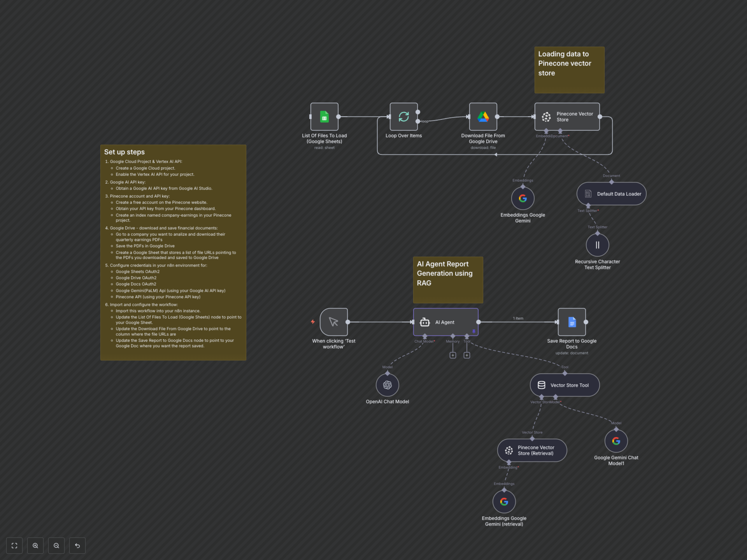This screenshot has width=747, height=560.
Task: Open the AI Agent node
Action: (x=445, y=322)
